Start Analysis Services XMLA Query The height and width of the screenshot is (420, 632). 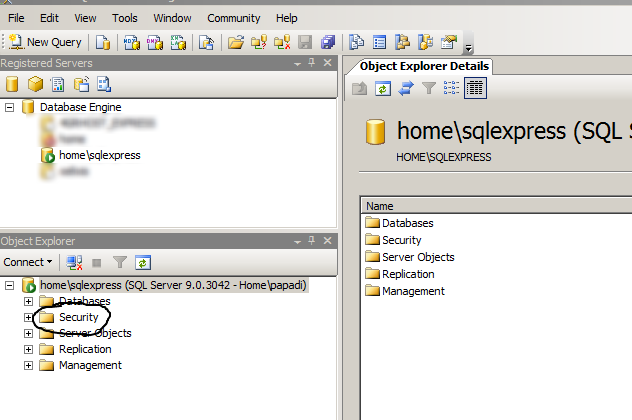point(178,42)
